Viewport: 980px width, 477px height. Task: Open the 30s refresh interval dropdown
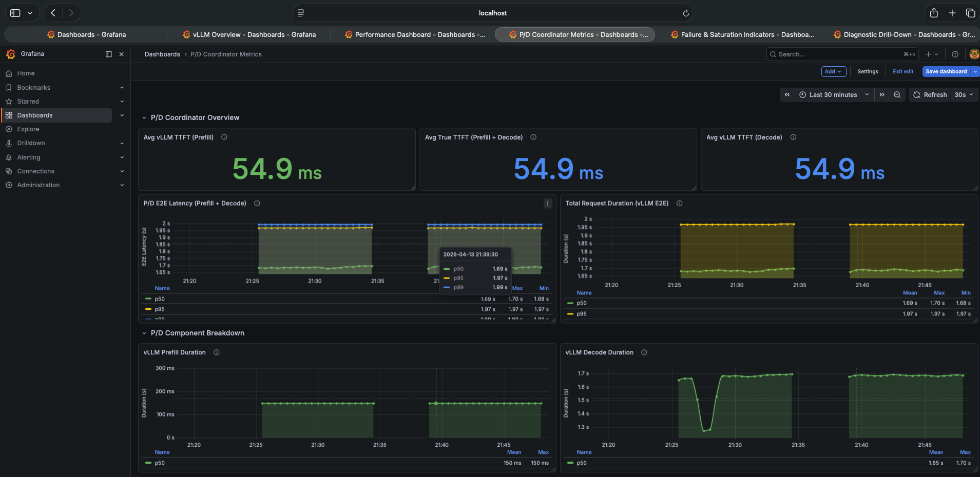pyautogui.click(x=964, y=95)
